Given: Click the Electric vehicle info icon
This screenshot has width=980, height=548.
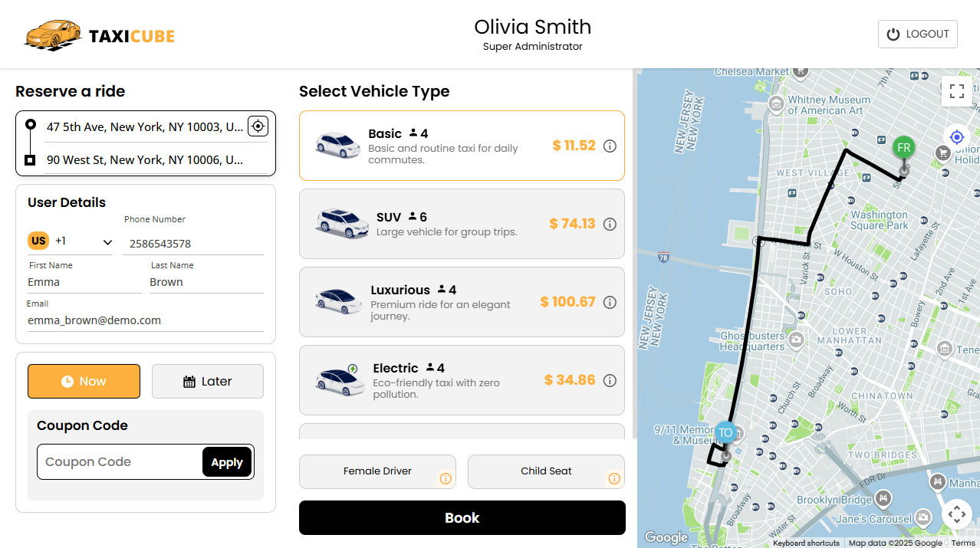Looking at the screenshot, I should pos(610,380).
